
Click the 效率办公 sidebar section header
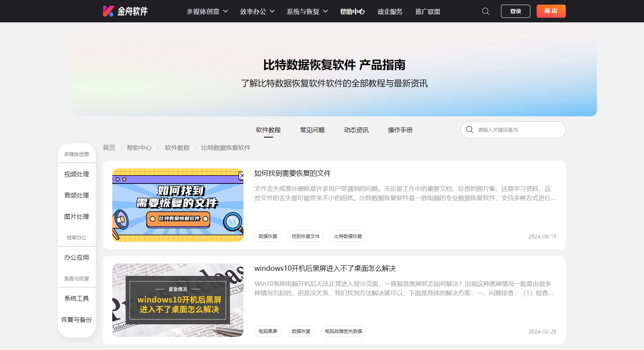[76, 238]
